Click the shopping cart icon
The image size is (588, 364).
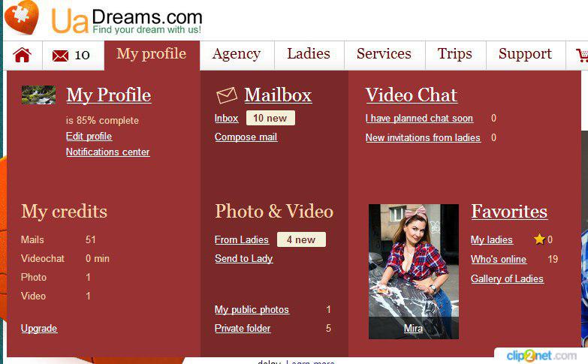pyautogui.click(x=582, y=56)
